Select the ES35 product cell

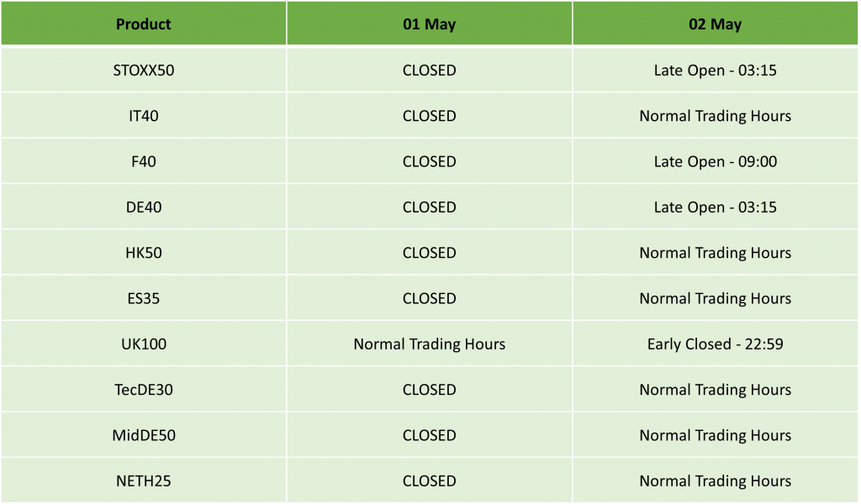coord(143,298)
